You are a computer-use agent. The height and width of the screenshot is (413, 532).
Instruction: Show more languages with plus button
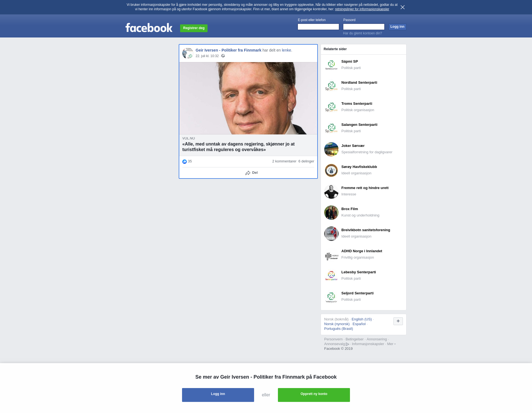tap(398, 321)
